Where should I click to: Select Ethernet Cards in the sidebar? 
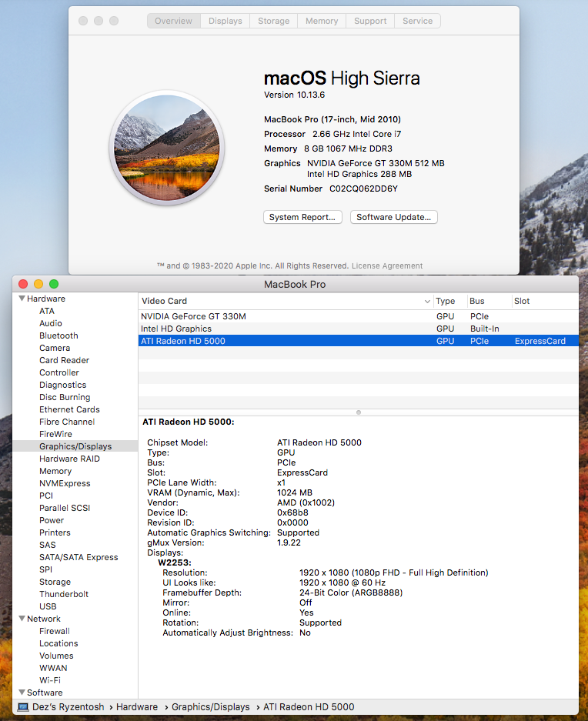point(69,409)
